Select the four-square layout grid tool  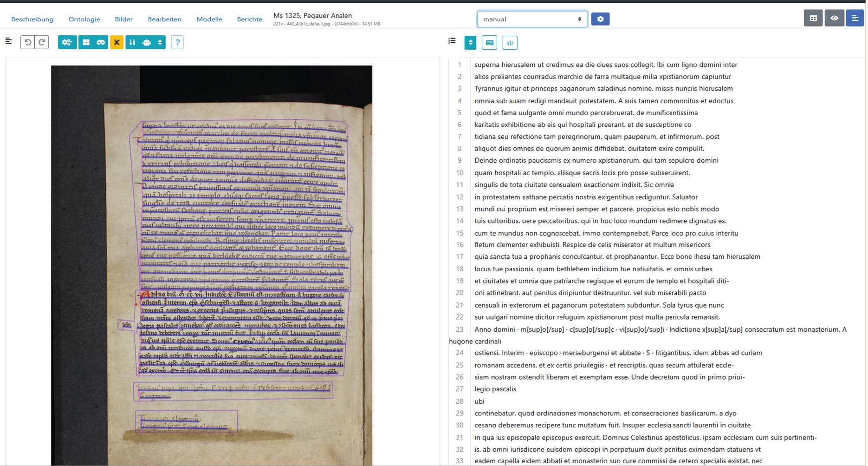click(x=86, y=42)
